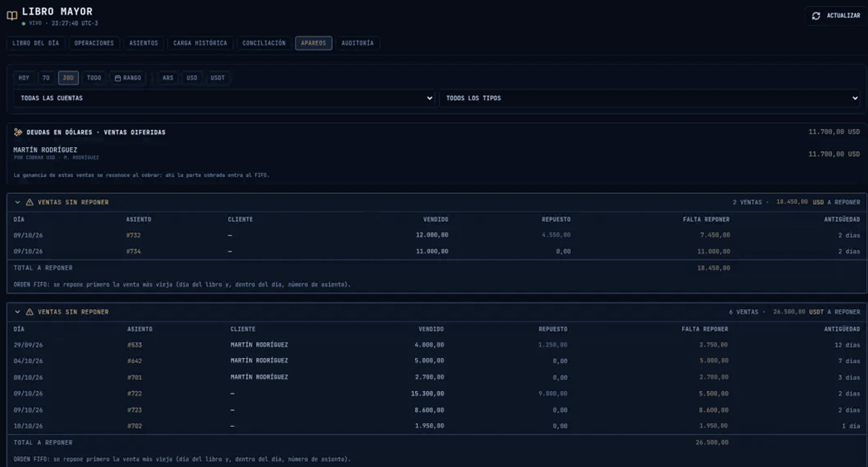Click the 7.450,00 falta reponer value
This screenshot has width=868, height=467.
pos(715,235)
